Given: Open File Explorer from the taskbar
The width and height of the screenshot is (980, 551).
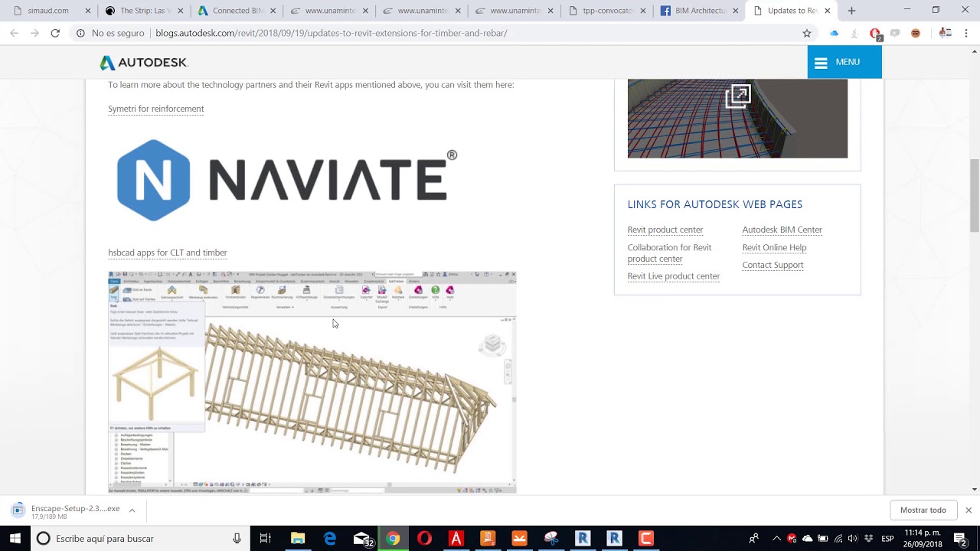Looking at the screenshot, I should pyautogui.click(x=298, y=539).
